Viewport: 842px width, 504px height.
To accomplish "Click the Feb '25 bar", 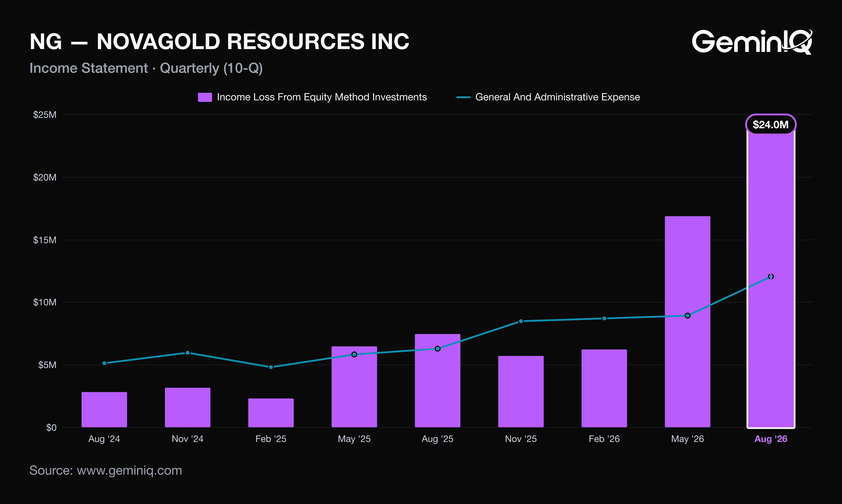I will 271,413.
